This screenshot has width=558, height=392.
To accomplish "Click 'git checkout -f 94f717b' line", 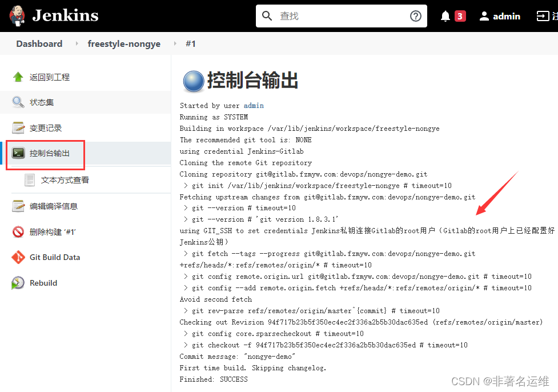I will pyautogui.click(x=326, y=345).
